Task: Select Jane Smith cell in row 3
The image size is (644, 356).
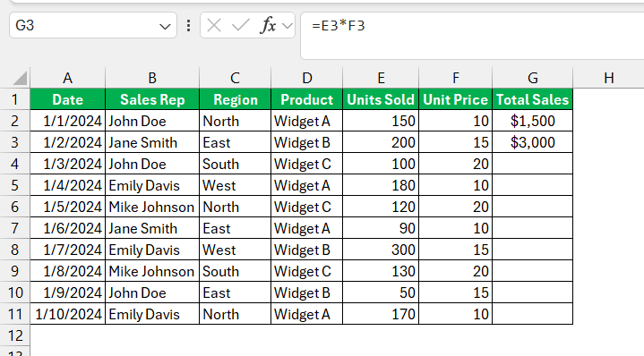Action: [x=152, y=142]
